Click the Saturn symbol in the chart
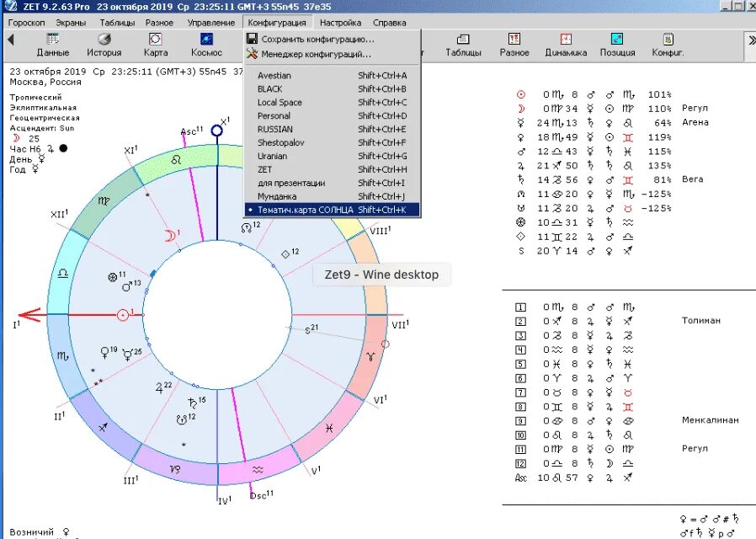Screen dimensions: 756x539 193,403
